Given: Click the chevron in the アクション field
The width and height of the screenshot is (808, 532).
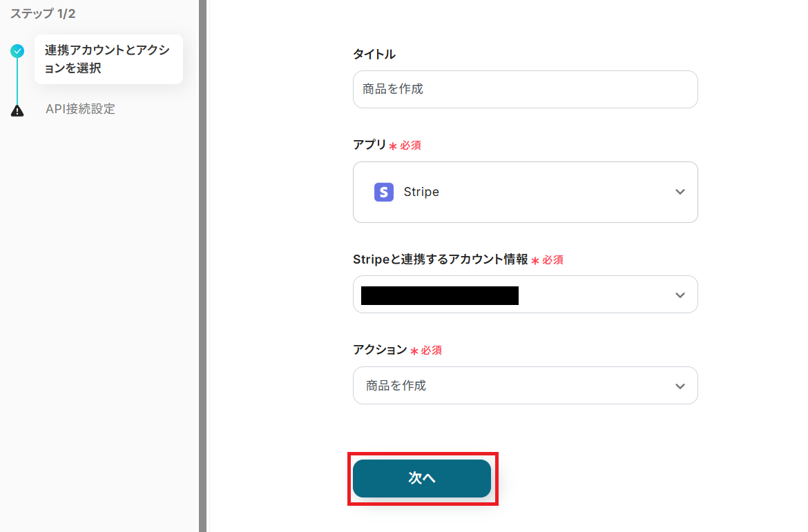Looking at the screenshot, I should [680, 386].
